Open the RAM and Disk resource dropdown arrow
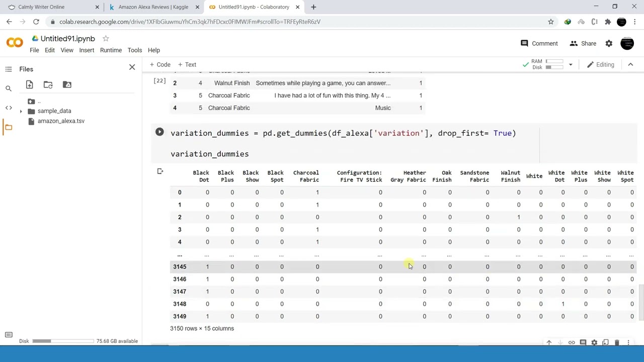The height and width of the screenshot is (362, 644). [571, 64]
